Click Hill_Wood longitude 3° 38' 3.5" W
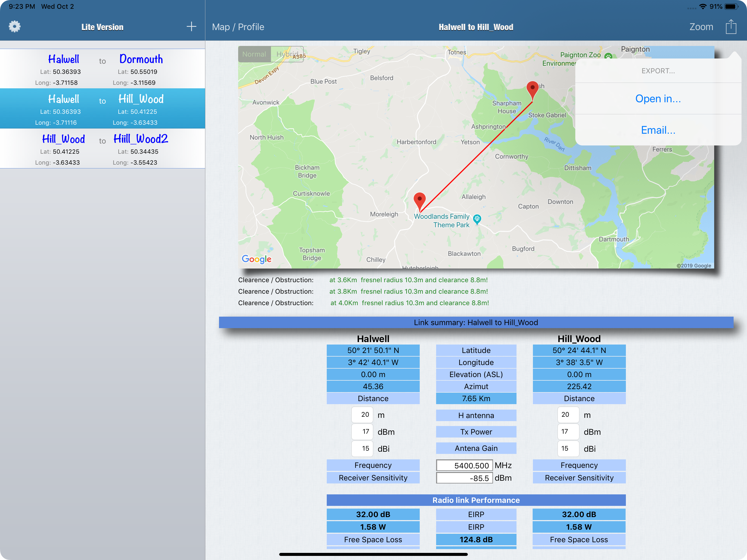747x560 pixels. point(579,362)
